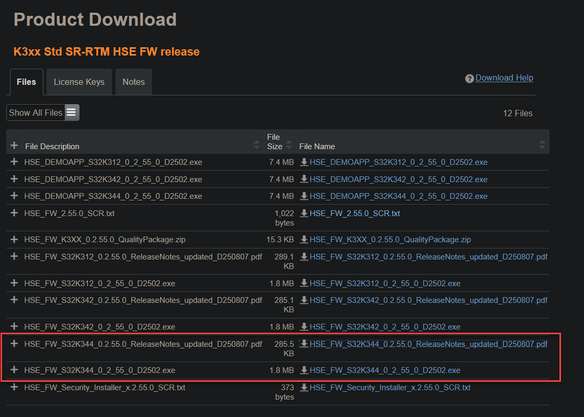Viewport: 584px width, 417px height.
Task: Download HSE_FW_S32K342 ReleaseNotes pdf via filename link
Action: click(x=428, y=300)
